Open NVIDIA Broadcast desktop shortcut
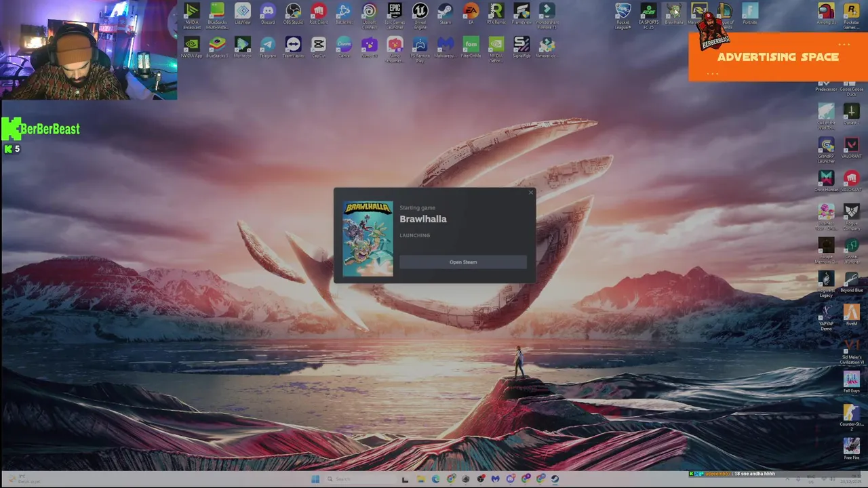This screenshot has width=868, height=488. coord(192,15)
